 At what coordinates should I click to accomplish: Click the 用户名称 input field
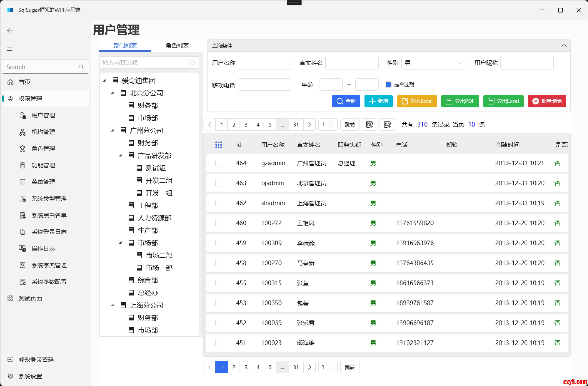[x=264, y=63]
